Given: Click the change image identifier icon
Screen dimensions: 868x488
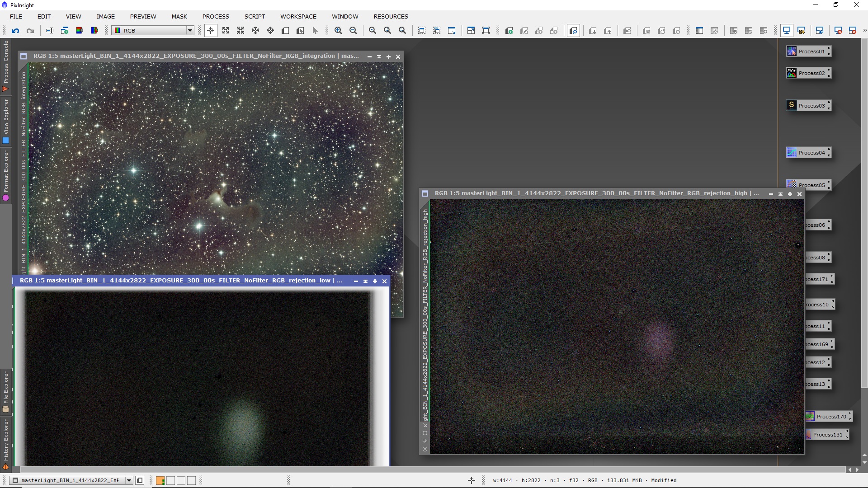Looking at the screenshot, I should tap(50, 31).
